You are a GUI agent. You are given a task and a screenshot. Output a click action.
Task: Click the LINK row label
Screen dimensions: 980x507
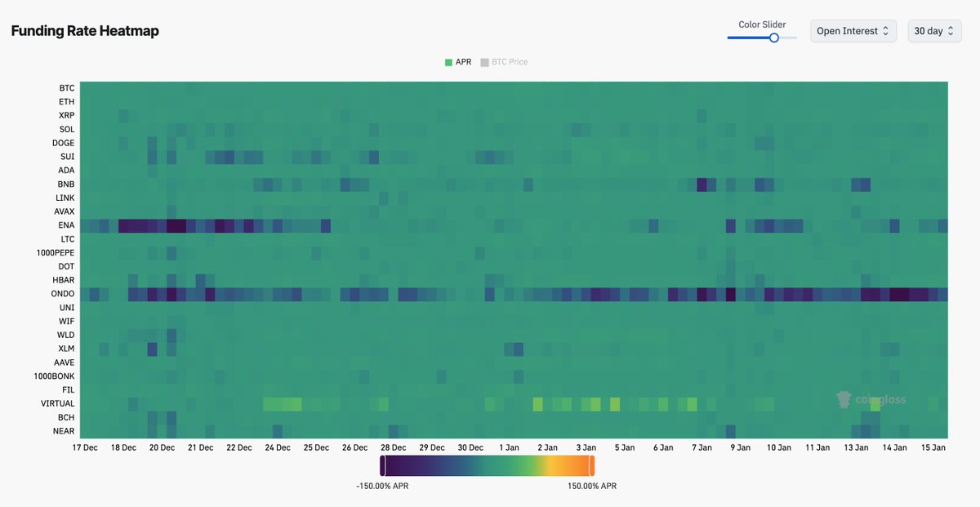[65, 198]
